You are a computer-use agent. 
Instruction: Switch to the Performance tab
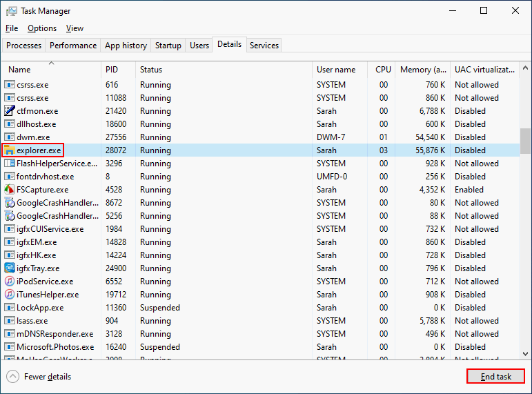tap(73, 46)
